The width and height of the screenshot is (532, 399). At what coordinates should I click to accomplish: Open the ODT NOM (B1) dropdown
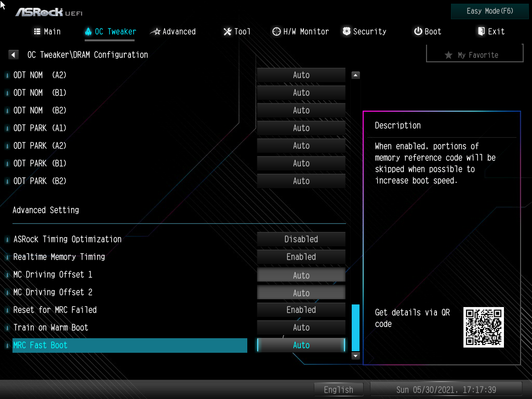click(x=301, y=92)
